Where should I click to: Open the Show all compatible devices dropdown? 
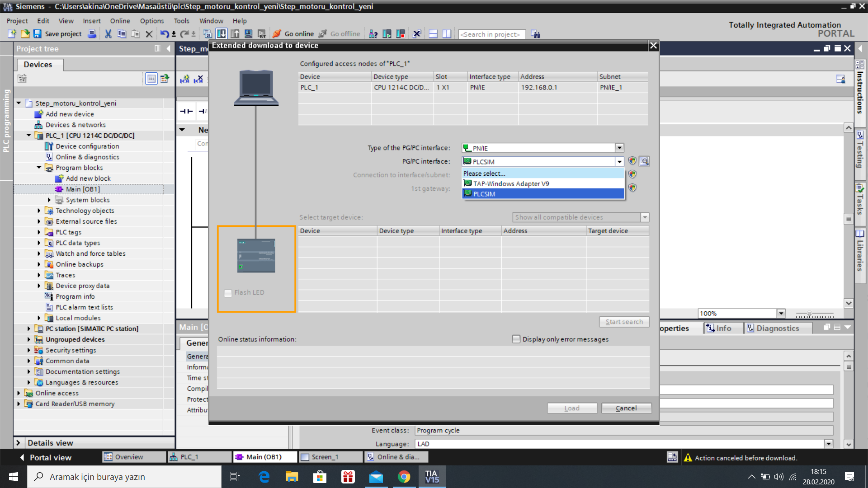click(x=645, y=217)
